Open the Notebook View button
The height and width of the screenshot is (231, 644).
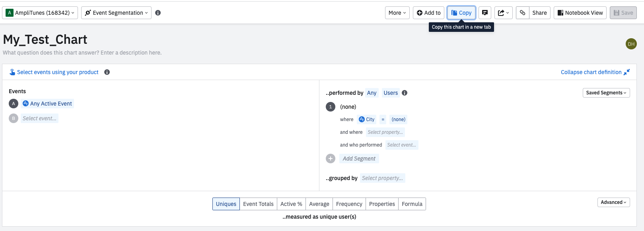tap(580, 13)
